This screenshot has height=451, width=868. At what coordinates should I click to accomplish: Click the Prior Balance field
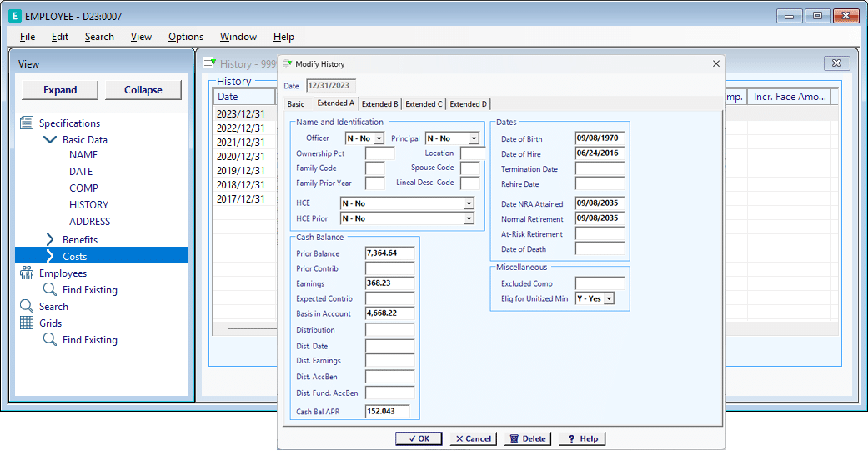click(389, 253)
